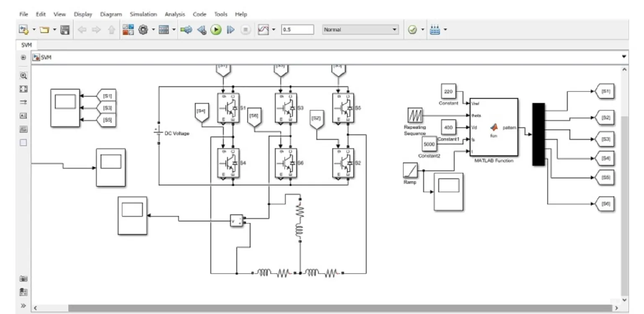Viewport: 644px width, 314px height.
Task: Run the simulation with the play button
Action: 216,30
